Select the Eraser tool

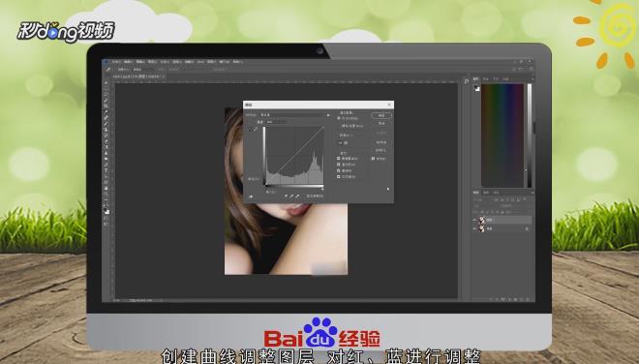[106, 140]
